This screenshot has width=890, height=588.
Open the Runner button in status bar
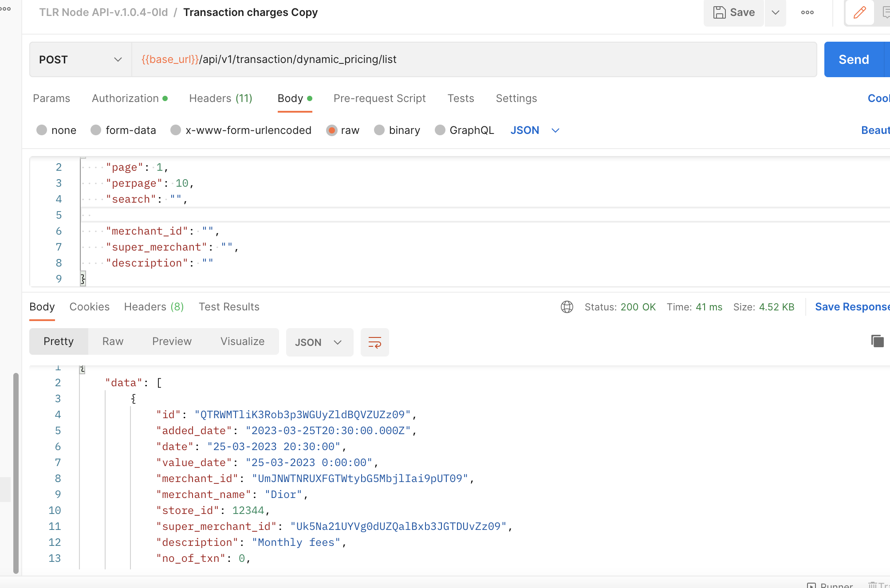pos(830,585)
